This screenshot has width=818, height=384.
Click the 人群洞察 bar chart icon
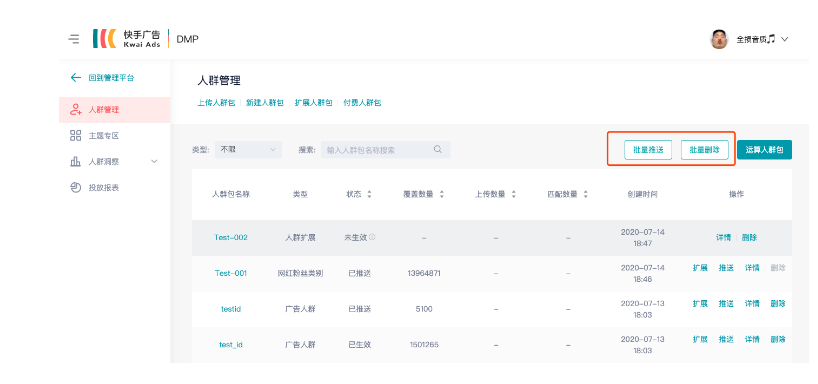point(76,162)
